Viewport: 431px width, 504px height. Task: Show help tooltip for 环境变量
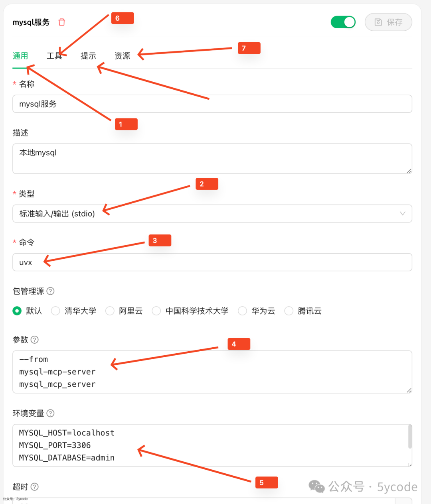pos(50,413)
